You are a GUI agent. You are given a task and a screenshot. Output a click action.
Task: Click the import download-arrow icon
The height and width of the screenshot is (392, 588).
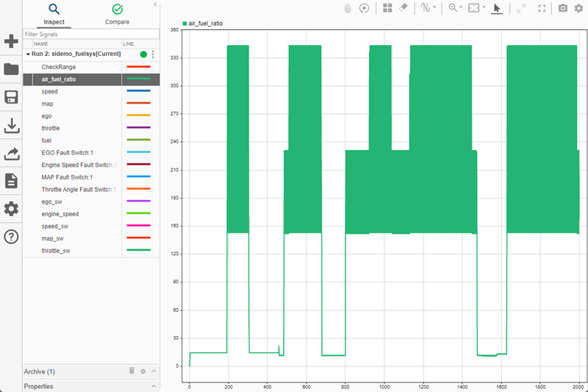pos(12,126)
